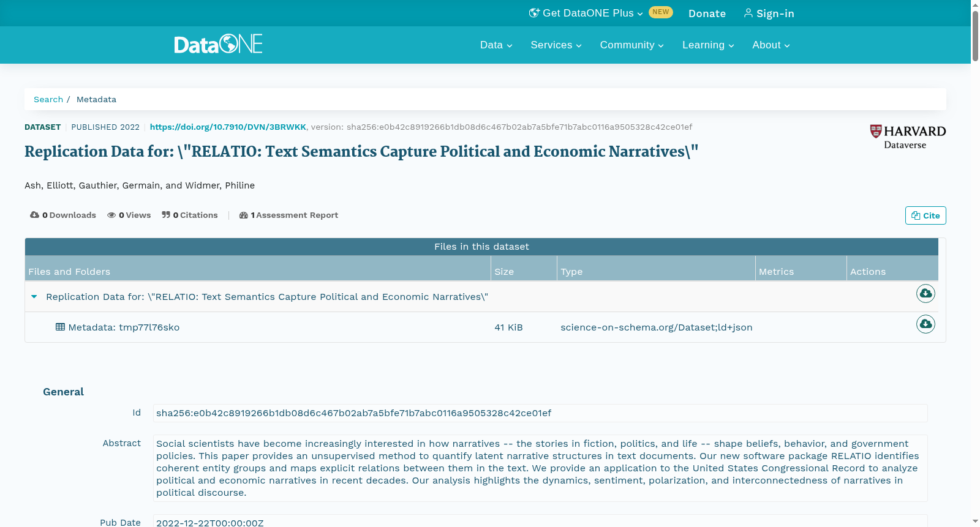Click the Abstract text box
Viewport: 980px width, 527px height.
540,468
